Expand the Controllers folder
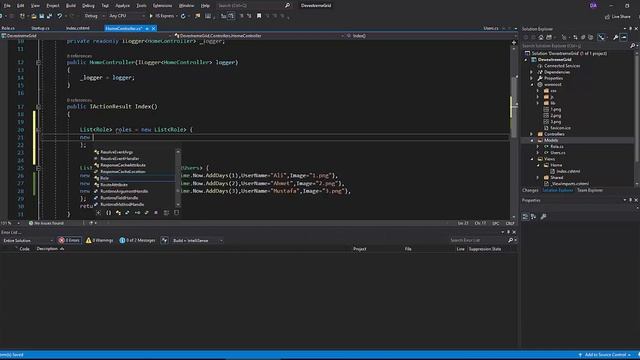This screenshot has height=360, width=640. click(531, 134)
